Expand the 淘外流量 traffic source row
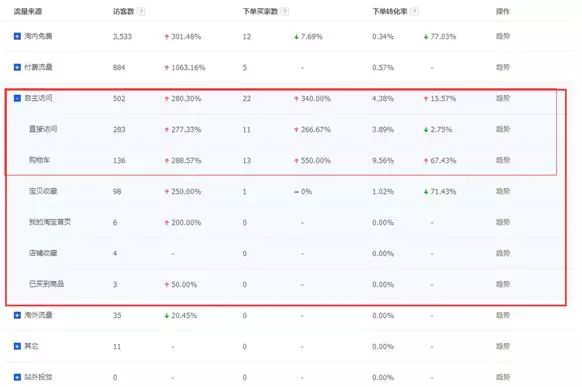The image size is (582, 387). click(x=17, y=315)
